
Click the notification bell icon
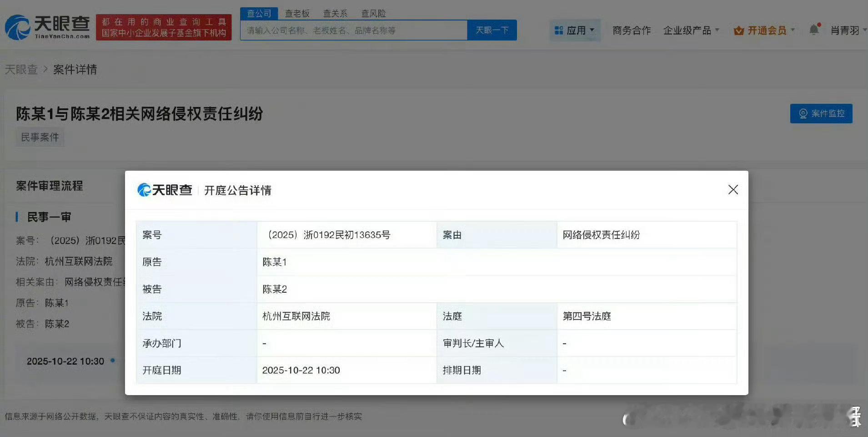pyautogui.click(x=814, y=30)
